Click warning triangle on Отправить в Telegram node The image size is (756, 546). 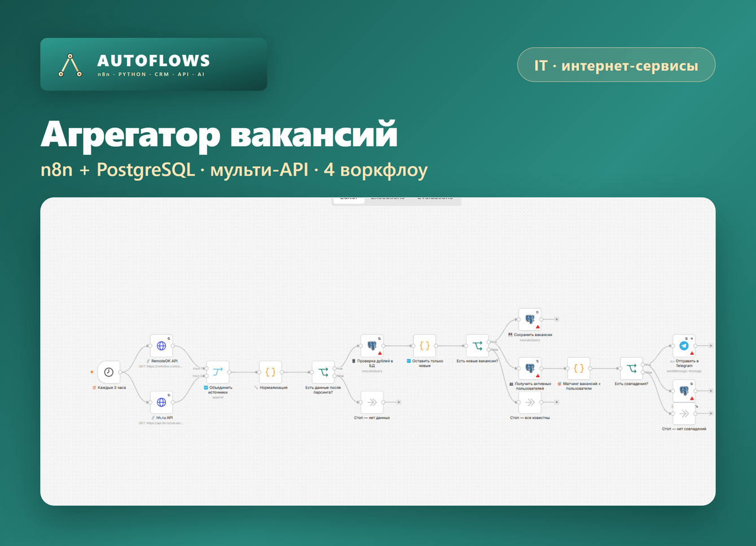[x=692, y=353]
